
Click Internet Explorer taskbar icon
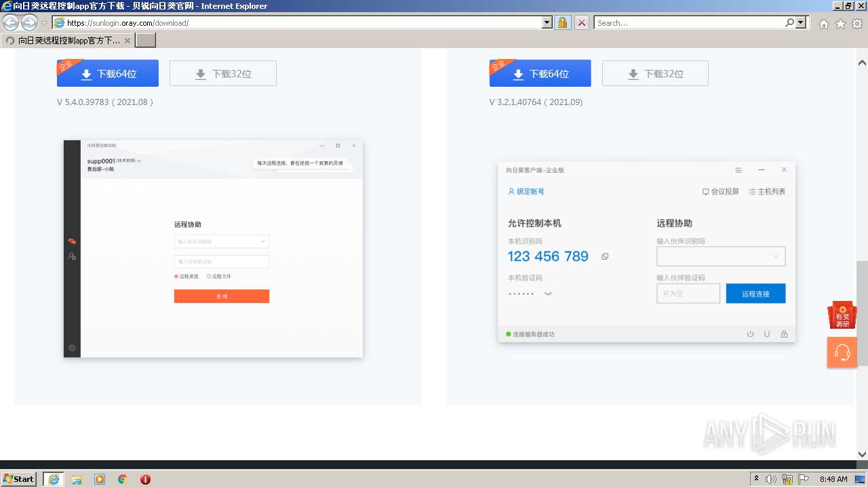pyautogui.click(x=54, y=479)
